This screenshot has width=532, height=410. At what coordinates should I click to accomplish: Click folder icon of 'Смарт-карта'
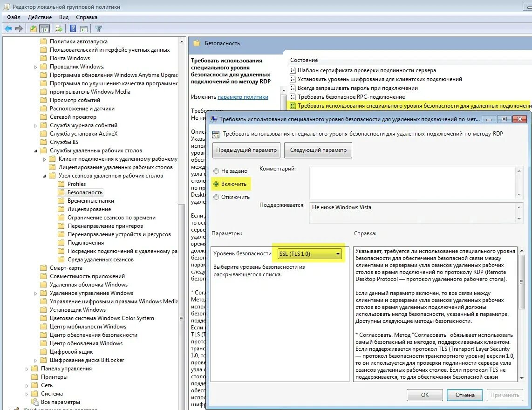click(43, 268)
